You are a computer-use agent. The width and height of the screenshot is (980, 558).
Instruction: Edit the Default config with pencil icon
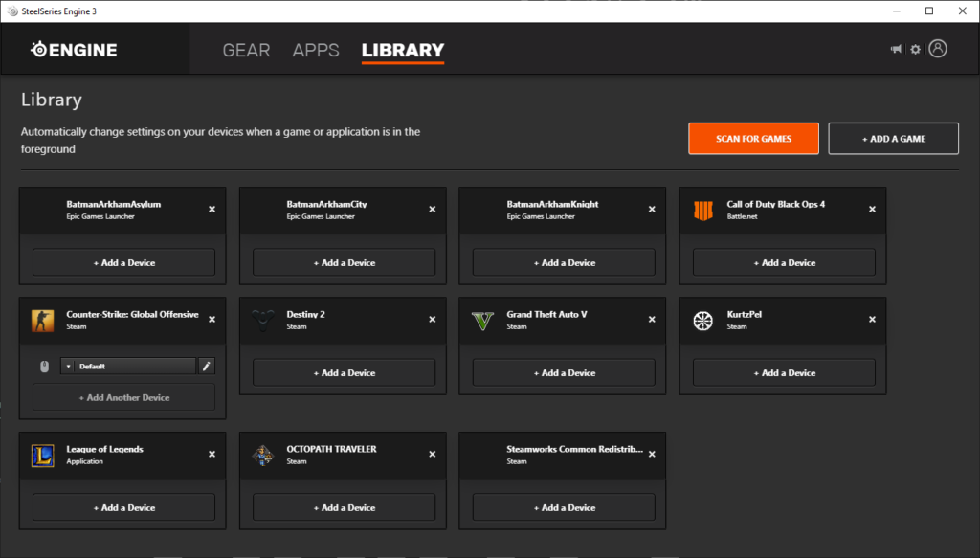tap(207, 367)
